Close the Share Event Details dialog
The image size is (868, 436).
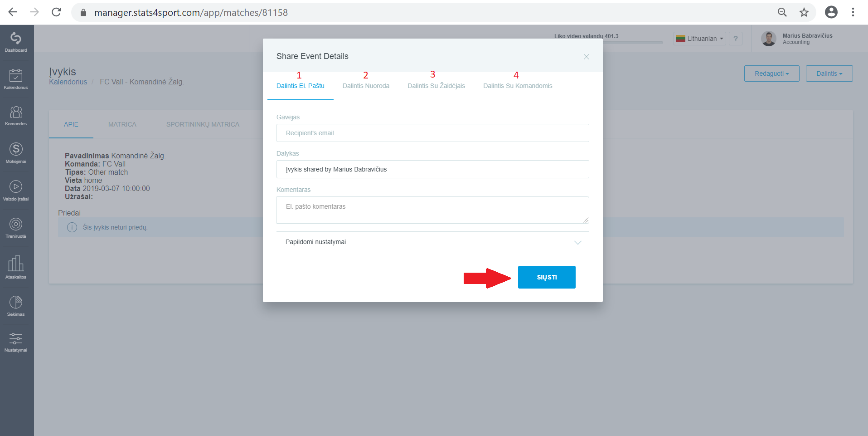[x=587, y=57]
